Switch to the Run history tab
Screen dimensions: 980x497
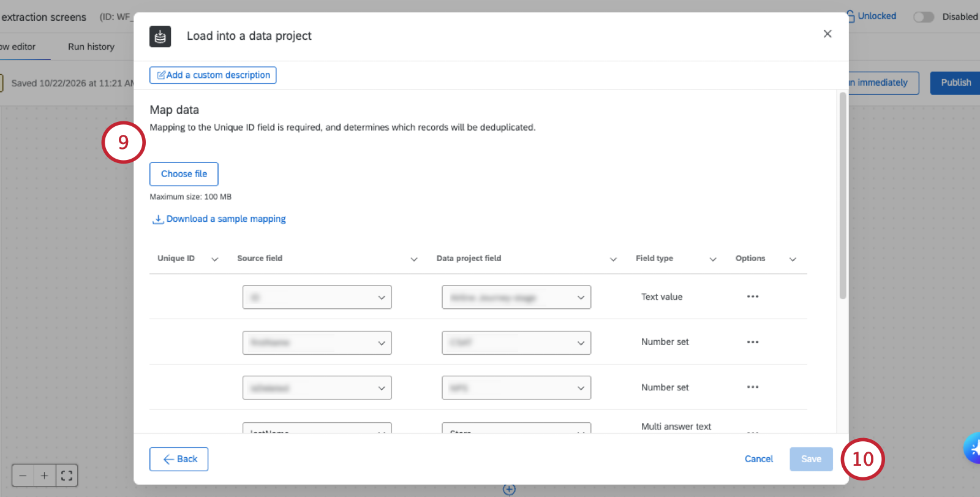pos(91,47)
